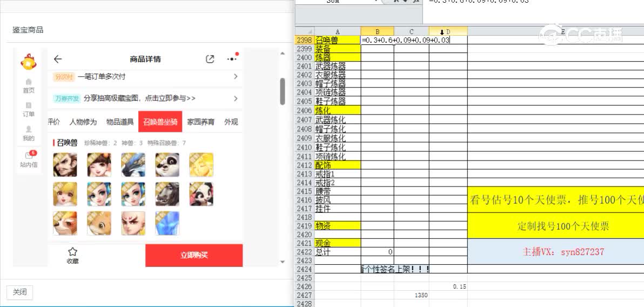Click the 主播VX: syn827237 cell

click(556, 252)
